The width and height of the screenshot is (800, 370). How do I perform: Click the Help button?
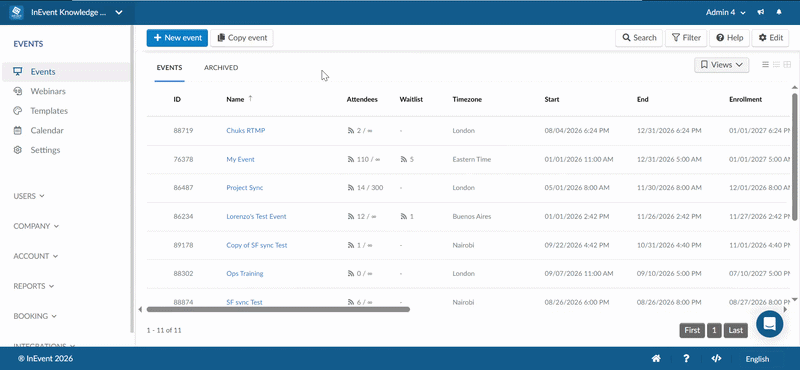tap(730, 38)
